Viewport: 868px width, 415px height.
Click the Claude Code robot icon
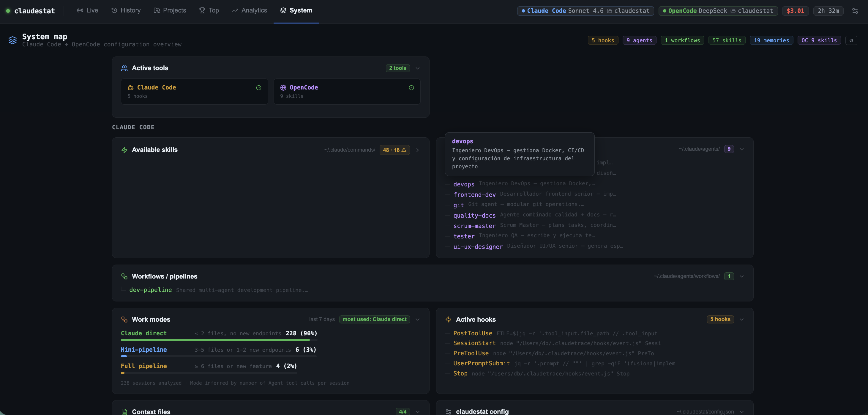click(x=130, y=88)
